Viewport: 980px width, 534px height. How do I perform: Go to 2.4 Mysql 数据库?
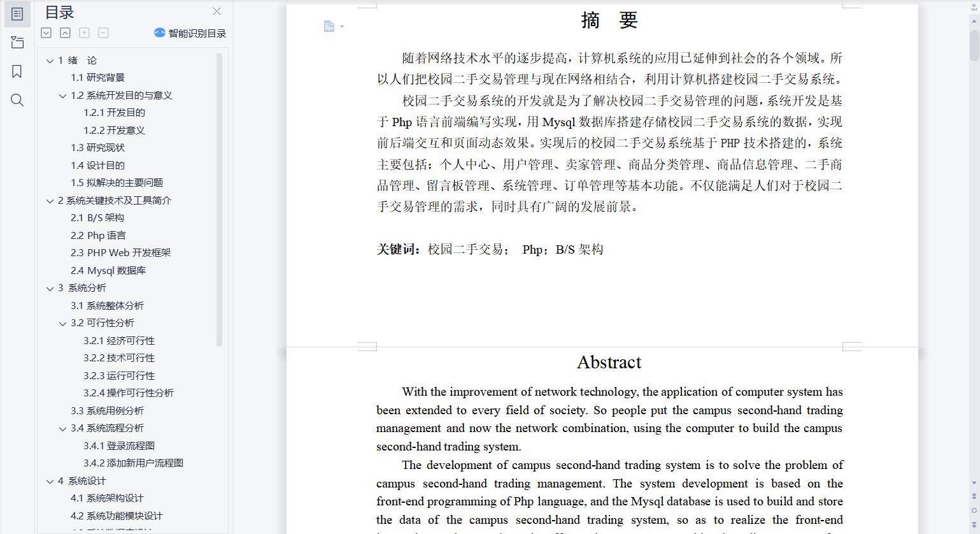[x=108, y=270]
